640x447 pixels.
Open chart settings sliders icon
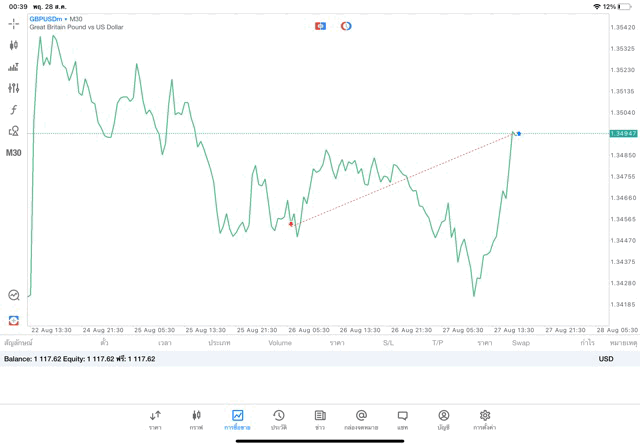[14, 88]
